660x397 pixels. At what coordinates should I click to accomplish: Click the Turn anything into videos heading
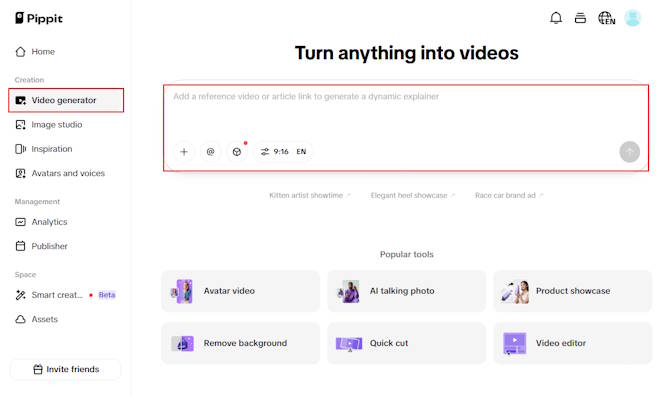(x=407, y=53)
